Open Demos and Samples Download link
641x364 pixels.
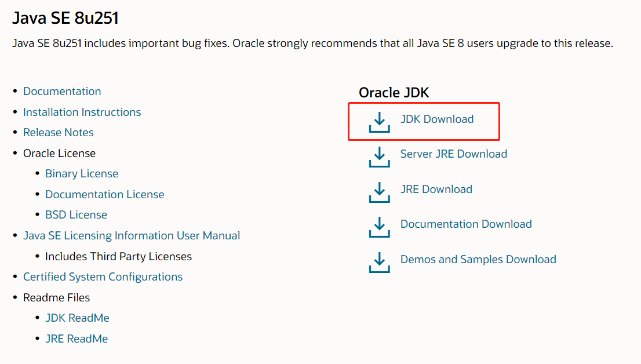(x=478, y=259)
